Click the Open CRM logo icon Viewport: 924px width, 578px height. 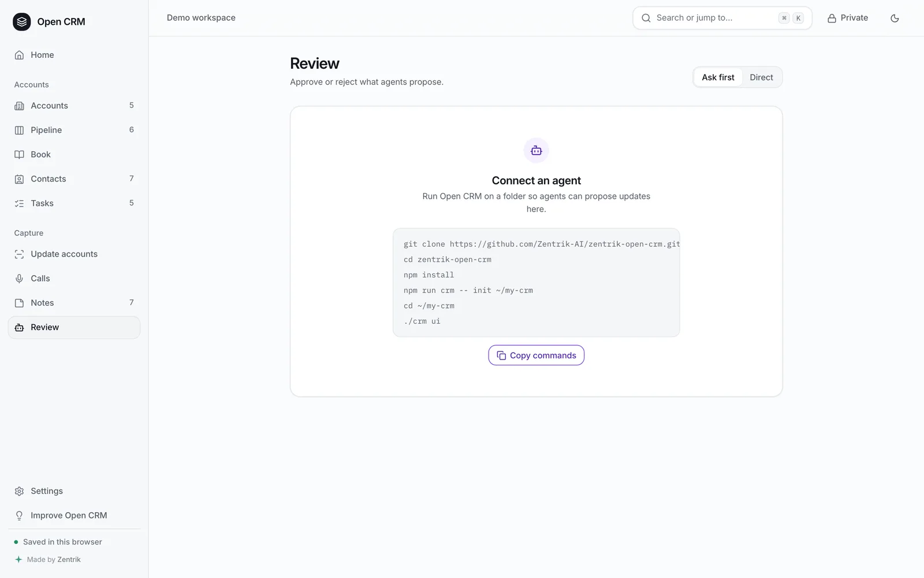21,22
